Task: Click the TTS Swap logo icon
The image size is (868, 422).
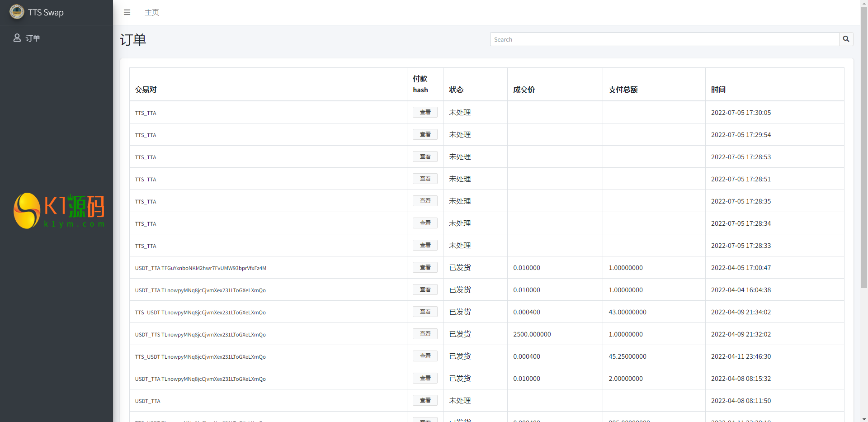Action: click(x=17, y=12)
